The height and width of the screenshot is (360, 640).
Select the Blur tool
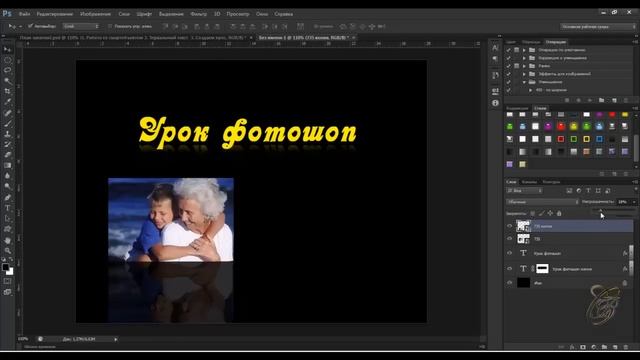click(x=7, y=176)
